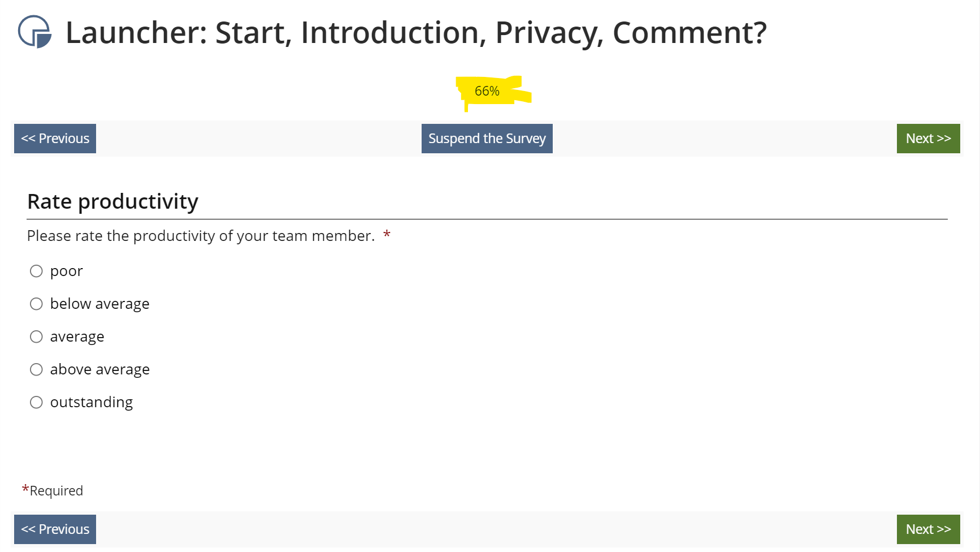Screen dimensions: 980x552
Task: Click the survey logo icon beside the title
Action: tap(34, 32)
